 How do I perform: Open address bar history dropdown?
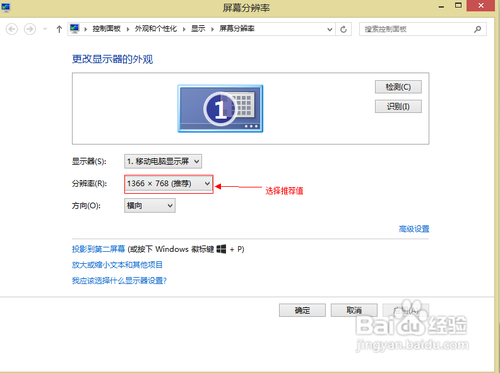coord(330,29)
